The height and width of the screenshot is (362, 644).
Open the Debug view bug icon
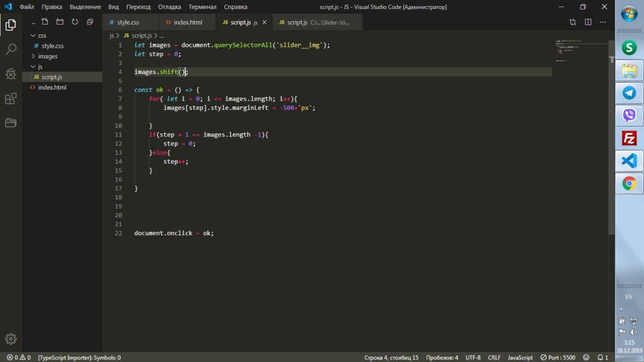(x=11, y=74)
